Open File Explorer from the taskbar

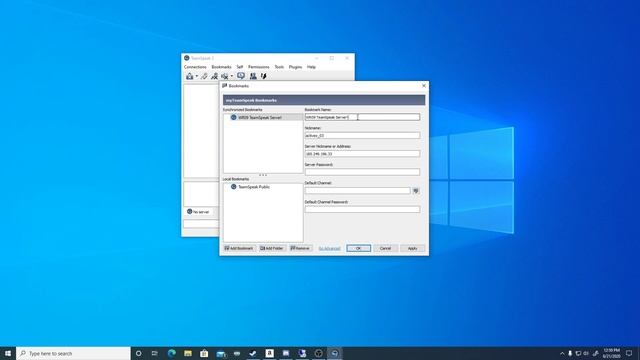(188, 353)
